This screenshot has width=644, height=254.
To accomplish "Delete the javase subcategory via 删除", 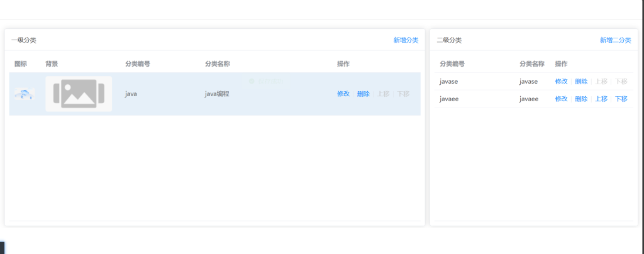I will pos(581,81).
